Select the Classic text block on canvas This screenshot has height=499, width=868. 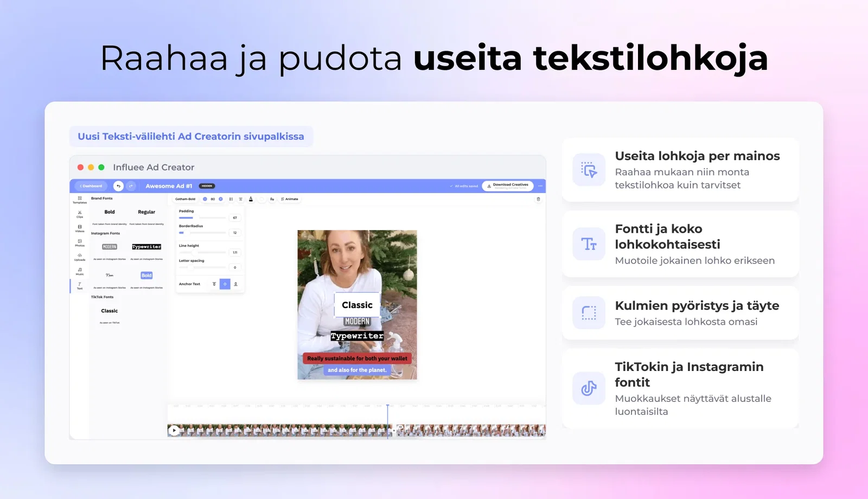(x=358, y=305)
